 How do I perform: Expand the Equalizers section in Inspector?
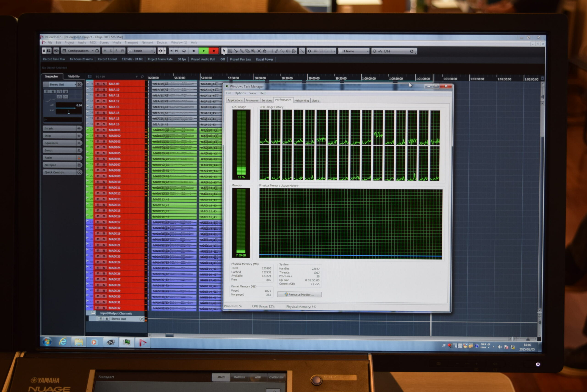click(x=62, y=143)
